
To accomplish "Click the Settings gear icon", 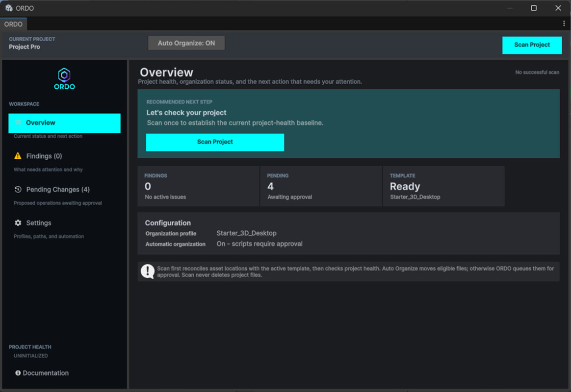I will (x=18, y=223).
